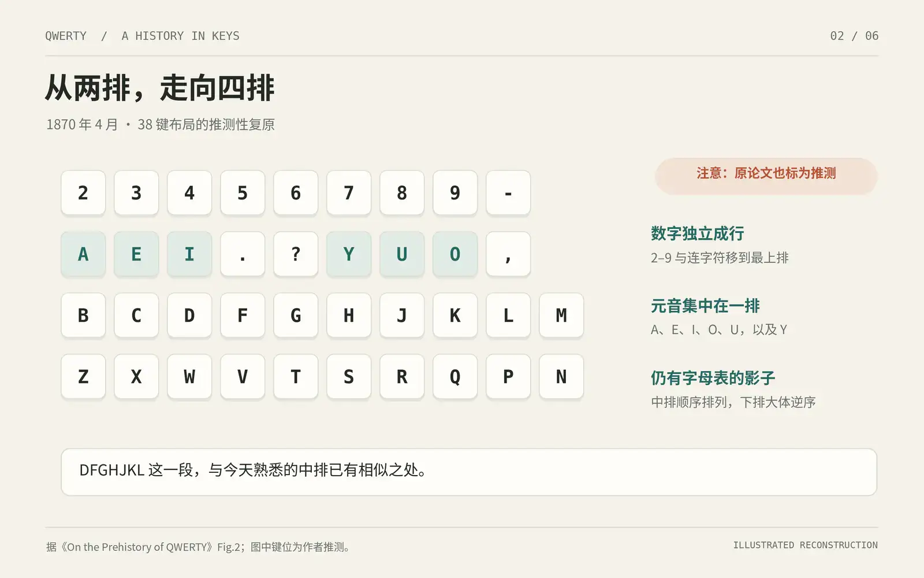Click the W key
The width and height of the screenshot is (924, 578).
pyautogui.click(x=189, y=376)
